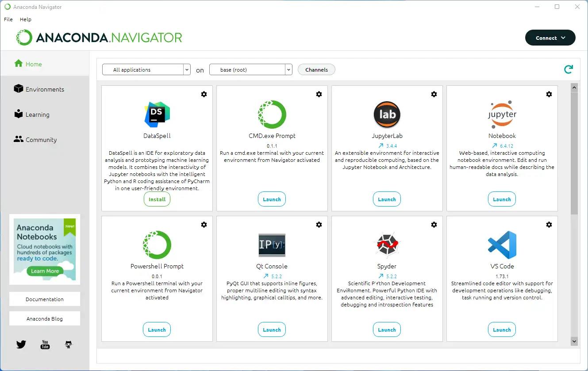
Task: Click the Qt Console description text
Action: click(272, 291)
